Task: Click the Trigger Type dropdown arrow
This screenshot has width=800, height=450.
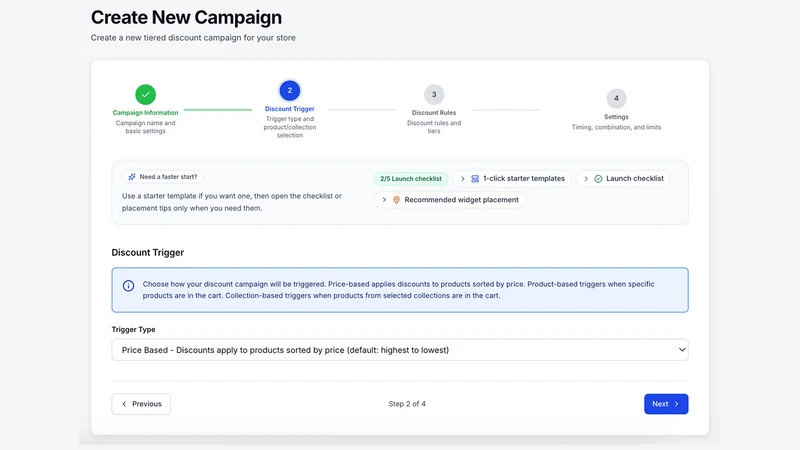Action: click(x=682, y=350)
